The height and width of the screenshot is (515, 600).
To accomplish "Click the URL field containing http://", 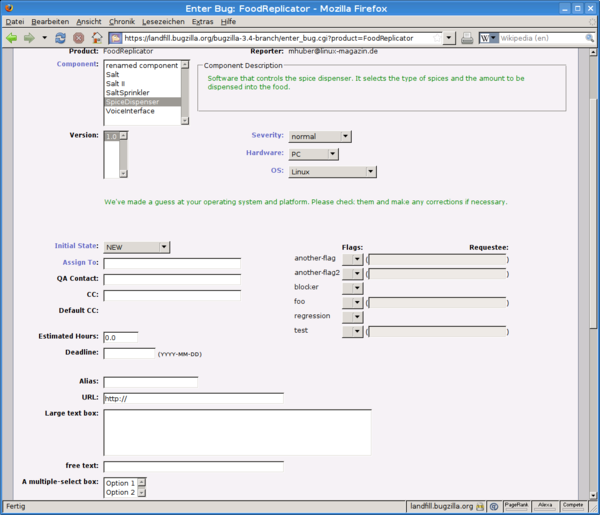I will click(194, 398).
